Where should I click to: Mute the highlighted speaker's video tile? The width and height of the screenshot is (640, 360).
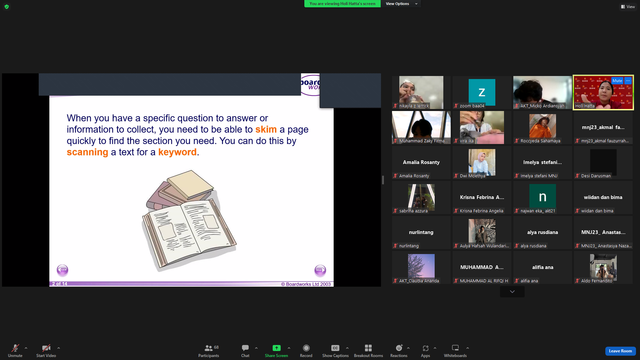tap(617, 81)
